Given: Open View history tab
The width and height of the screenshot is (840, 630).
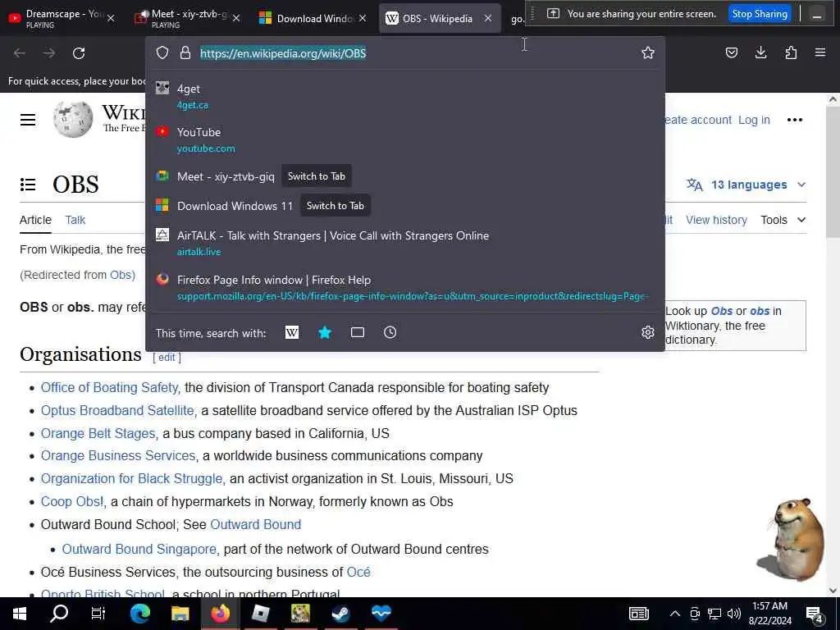Looking at the screenshot, I should (716, 220).
